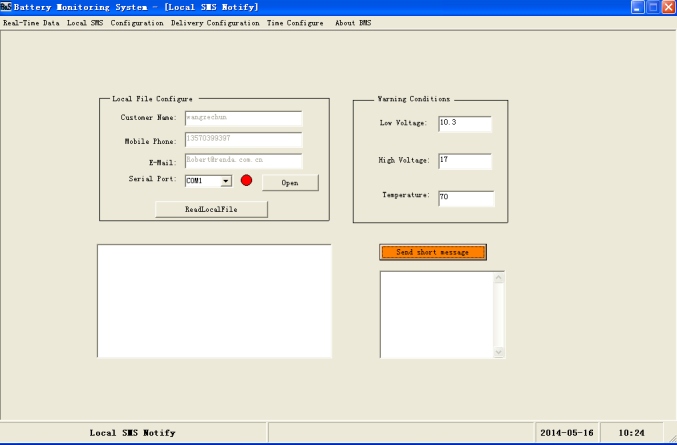Open the Configuration menu
This screenshot has width=677, height=445.
coord(137,23)
